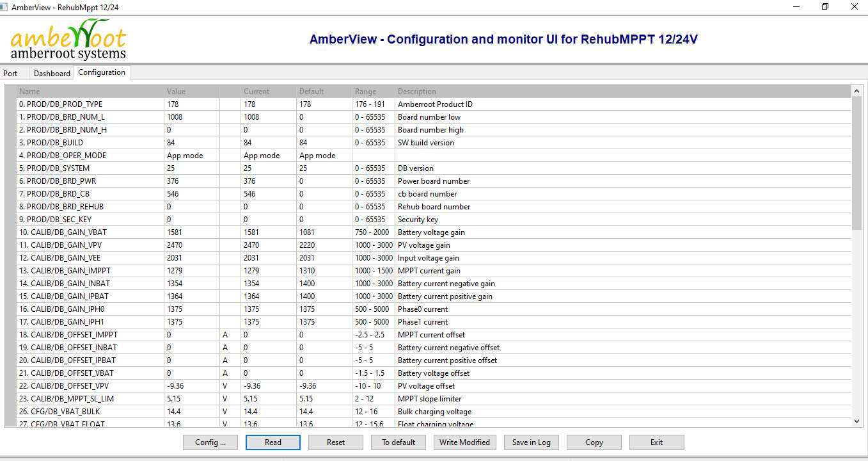
Task: Restore down the AmberView window
Action: 825,6
